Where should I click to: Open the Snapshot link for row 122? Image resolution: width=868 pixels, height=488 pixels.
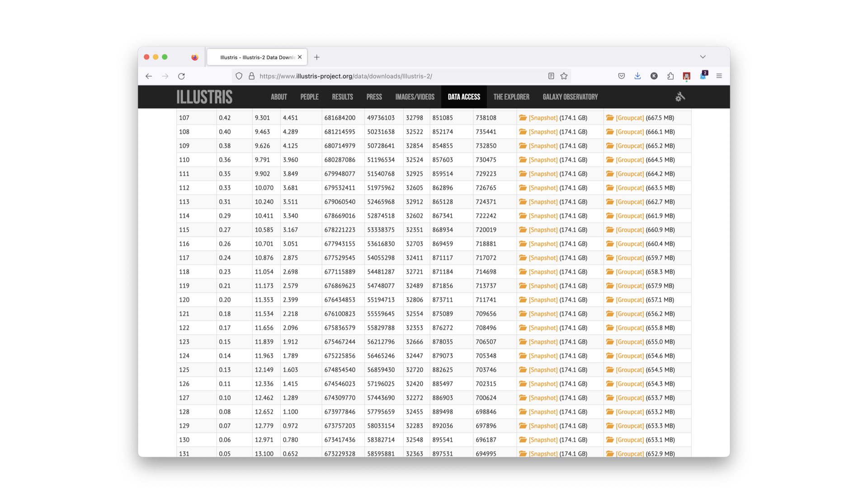click(x=543, y=328)
